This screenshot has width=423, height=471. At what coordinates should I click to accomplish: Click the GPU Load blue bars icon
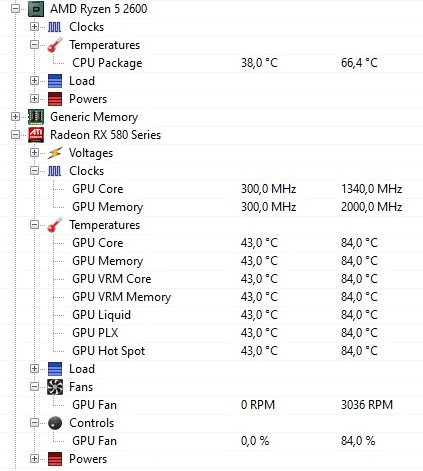tap(55, 369)
